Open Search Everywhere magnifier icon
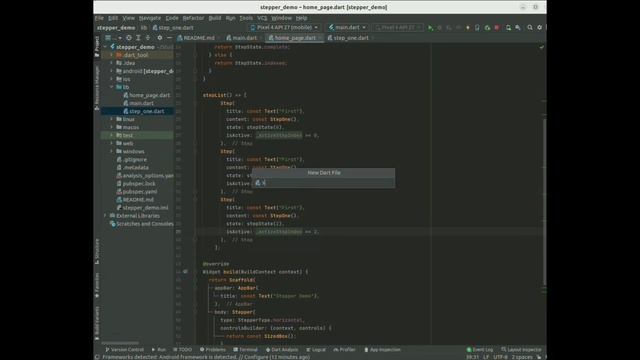640x360 pixels. pyautogui.click(x=530, y=27)
